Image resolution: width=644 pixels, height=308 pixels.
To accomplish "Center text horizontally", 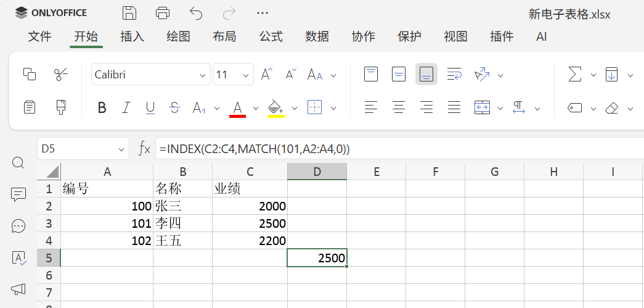I will tap(399, 108).
